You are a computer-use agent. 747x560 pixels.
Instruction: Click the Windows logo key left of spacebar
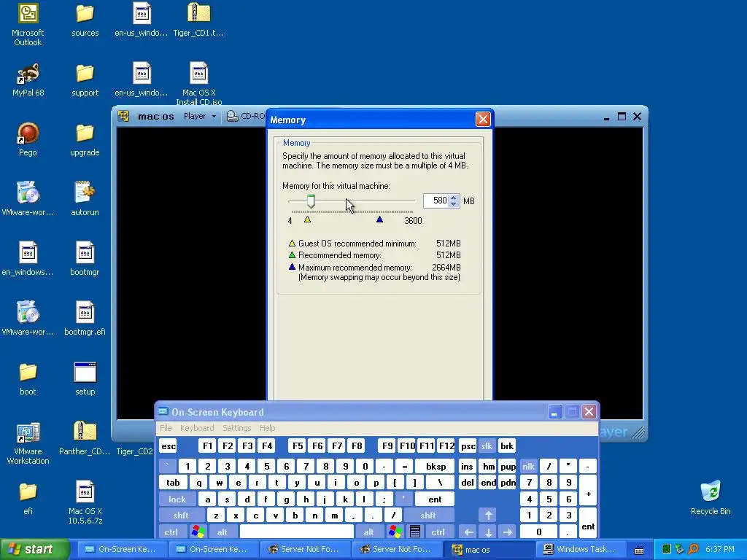click(x=198, y=532)
